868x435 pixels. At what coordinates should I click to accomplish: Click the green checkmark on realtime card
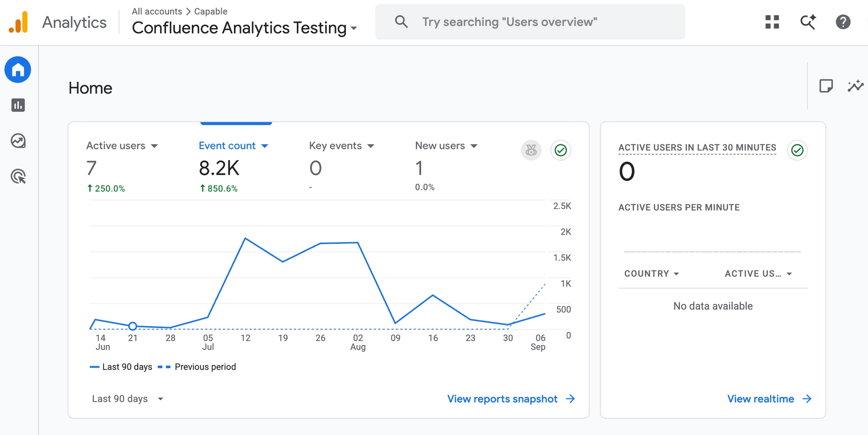[797, 150]
